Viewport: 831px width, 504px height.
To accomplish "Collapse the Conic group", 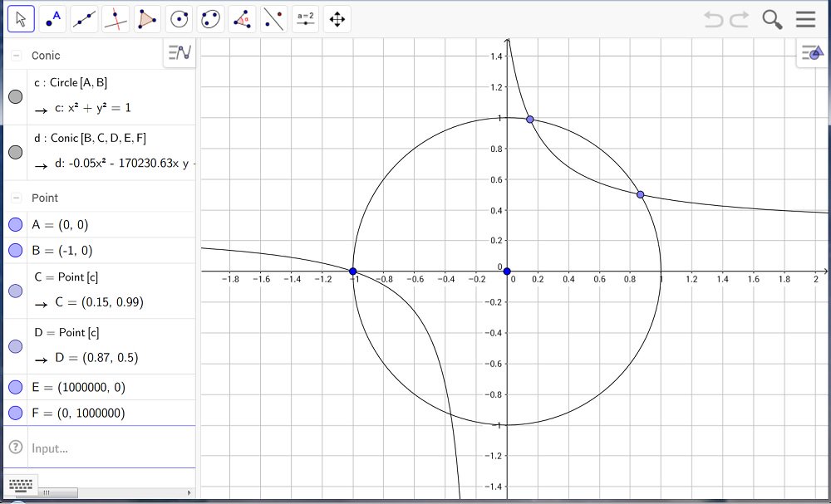I will point(17,55).
